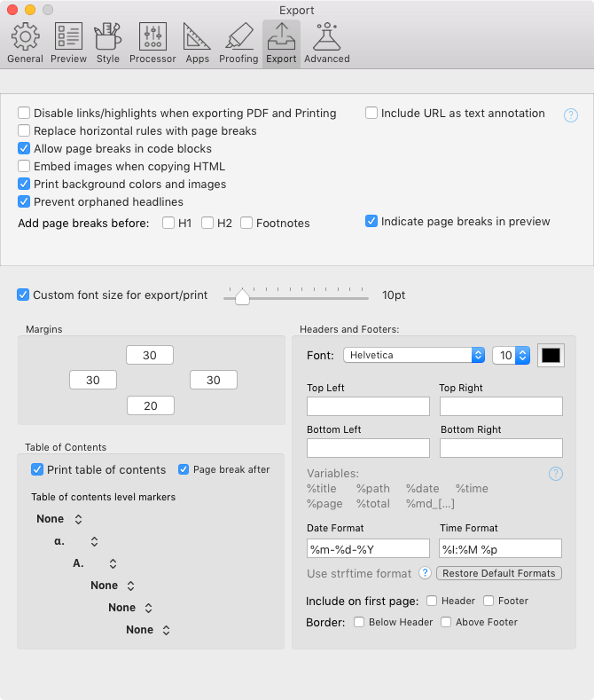Open the header font size 10 dropdown

point(511,355)
